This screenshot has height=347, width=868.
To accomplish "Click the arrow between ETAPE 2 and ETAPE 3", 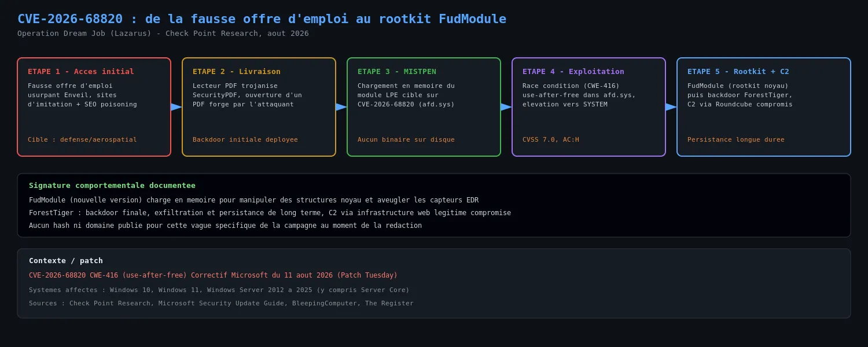I will [341, 107].
